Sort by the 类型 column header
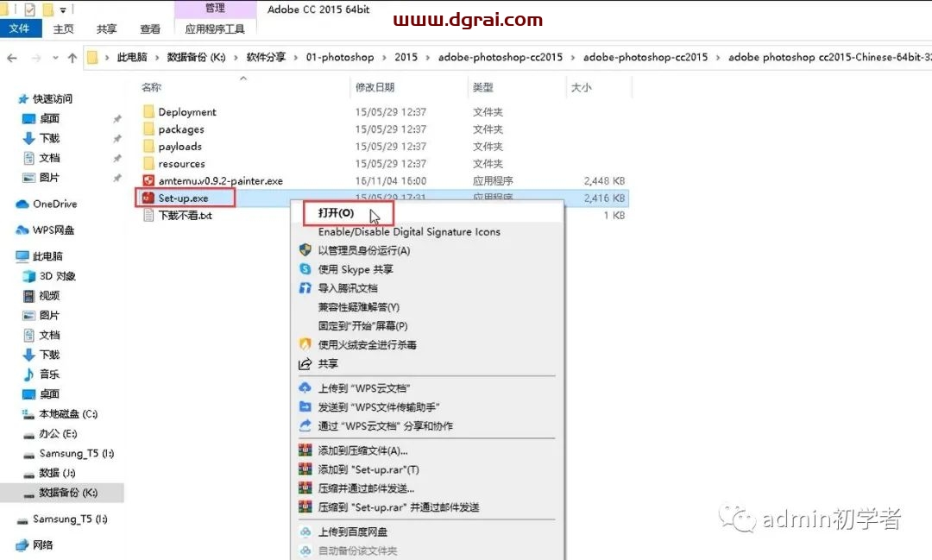Viewport: 932px width, 560px height. (483, 87)
